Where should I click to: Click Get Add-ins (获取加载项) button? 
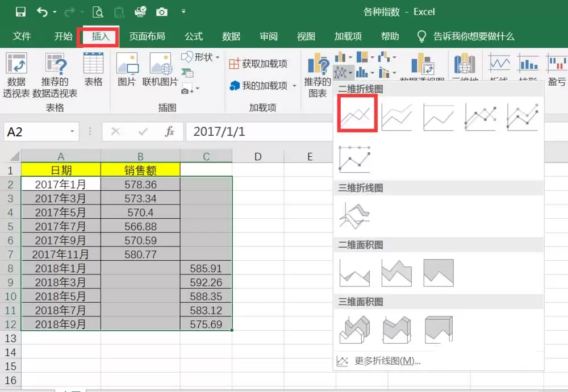(x=258, y=64)
